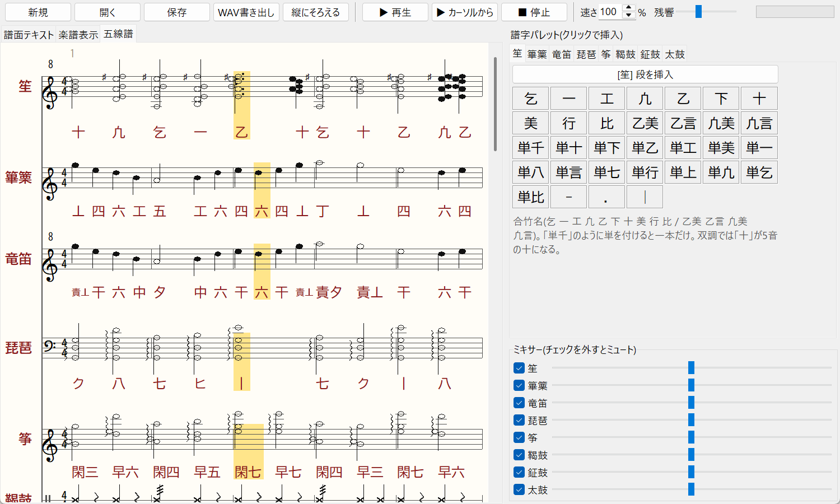The image size is (840, 504).
Task: Mute the 琵琶 track checkbox
Action: 519,420
